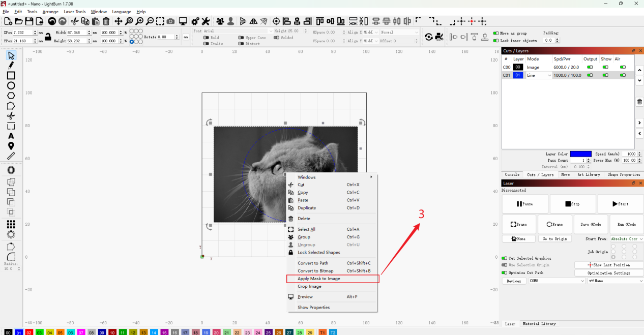Click the Camera capture icon
The width and height of the screenshot is (644, 335).
(170, 21)
